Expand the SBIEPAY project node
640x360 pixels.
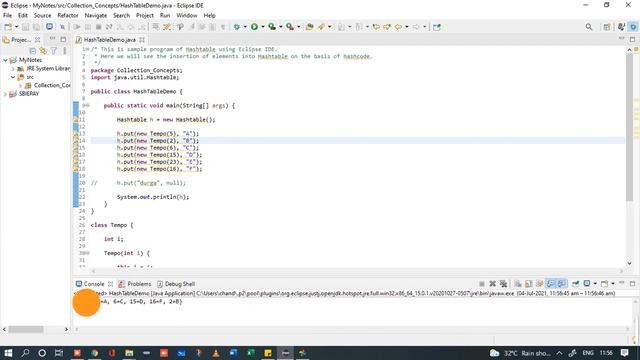click(5, 94)
